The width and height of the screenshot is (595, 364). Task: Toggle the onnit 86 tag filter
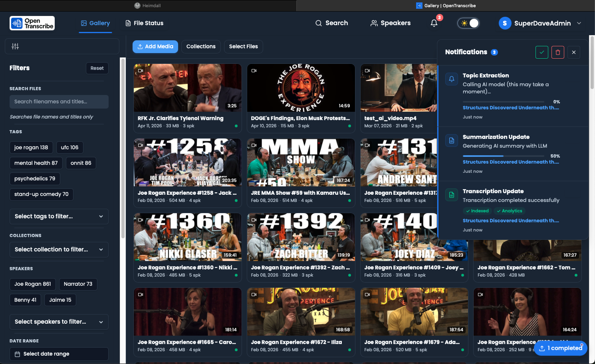[x=81, y=163]
